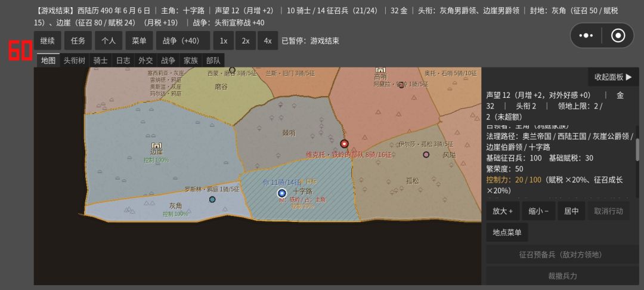644x290 pixels.
Task: Switch to the 地图 tab
Action: pyautogui.click(x=48, y=60)
